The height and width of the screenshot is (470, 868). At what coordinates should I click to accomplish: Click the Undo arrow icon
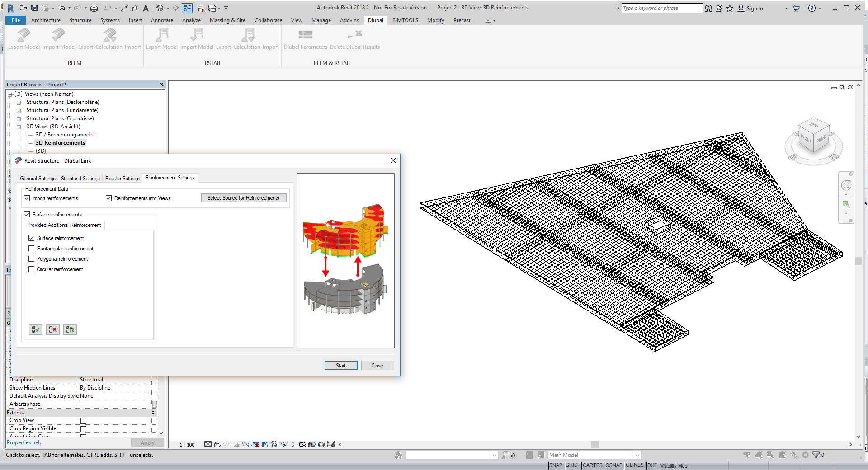coord(61,8)
